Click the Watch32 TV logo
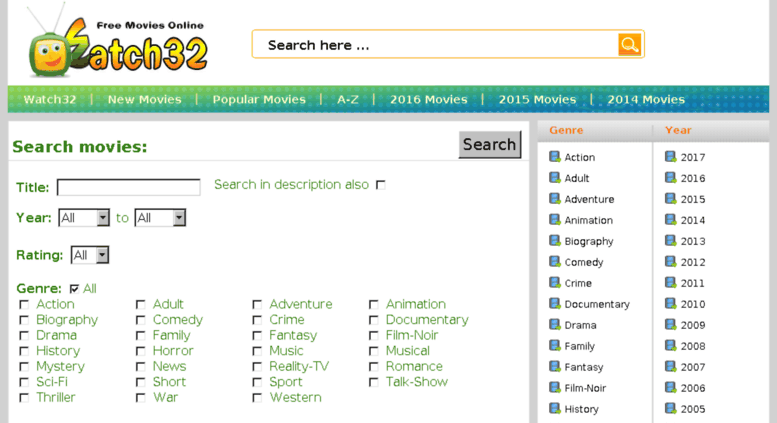 118,48
